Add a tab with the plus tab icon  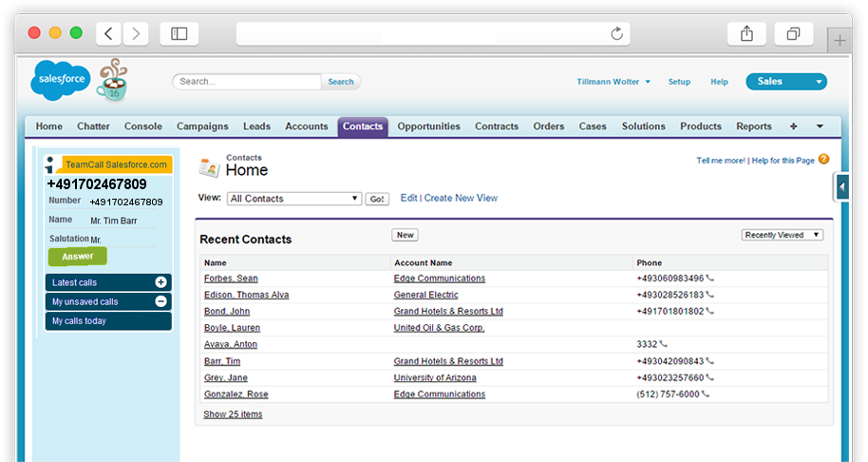click(x=793, y=126)
